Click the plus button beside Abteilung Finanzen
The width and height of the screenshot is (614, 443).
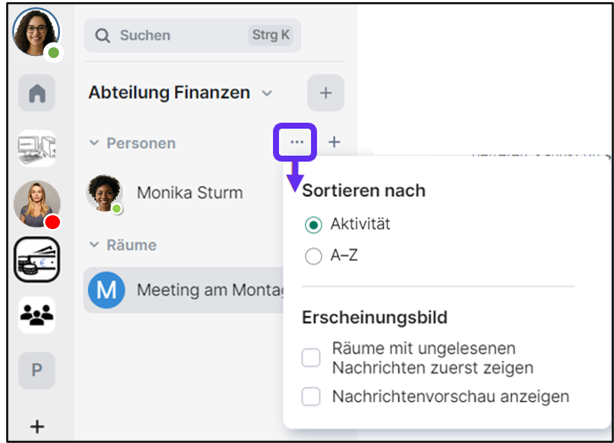325,93
